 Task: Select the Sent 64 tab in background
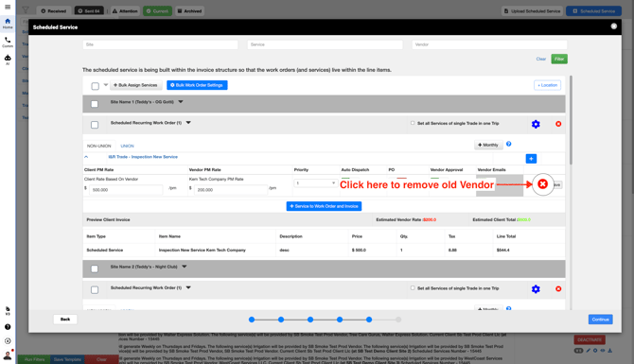(x=89, y=11)
